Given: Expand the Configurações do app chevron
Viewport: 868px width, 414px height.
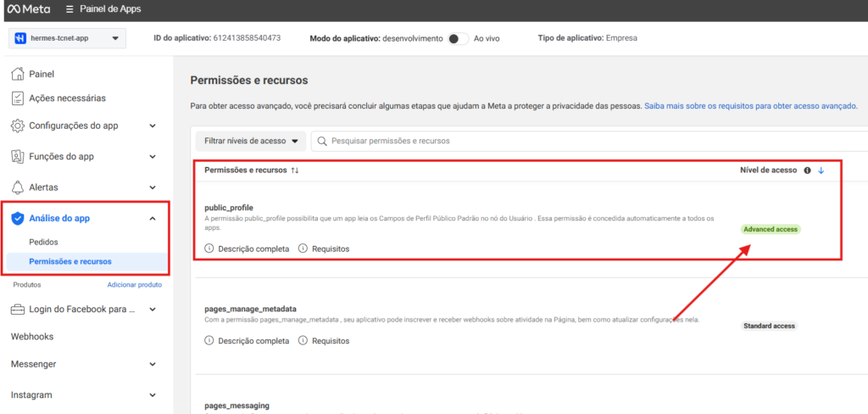Looking at the screenshot, I should tap(153, 126).
